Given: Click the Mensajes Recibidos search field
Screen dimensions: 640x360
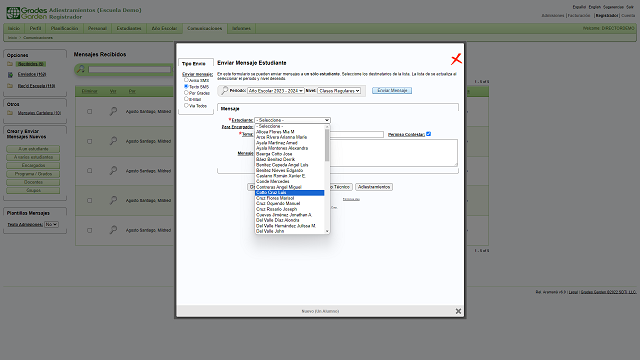Looking at the screenshot, I should click(x=129, y=70).
